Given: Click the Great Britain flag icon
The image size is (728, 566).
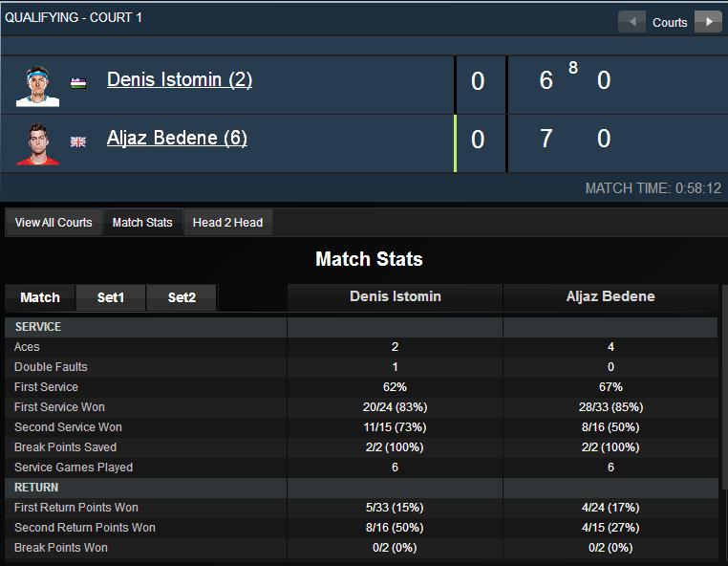Looking at the screenshot, I should pos(78,141).
